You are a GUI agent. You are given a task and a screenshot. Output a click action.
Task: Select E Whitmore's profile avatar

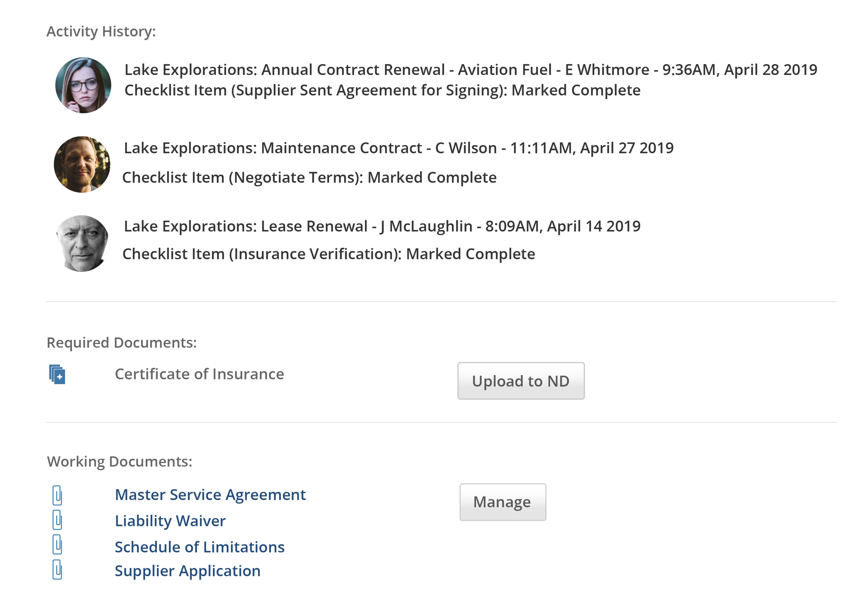click(83, 85)
